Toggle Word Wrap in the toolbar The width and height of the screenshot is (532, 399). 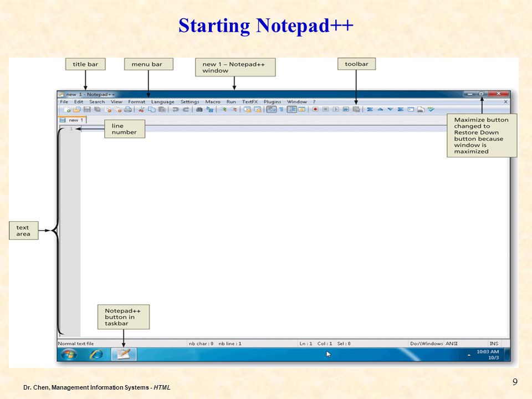(x=272, y=110)
